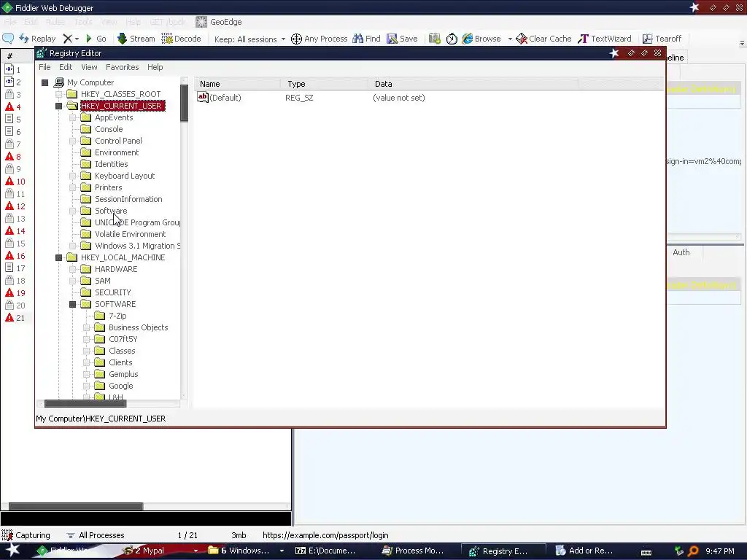747x560 pixels.
Task: Collapse HKLM SOFTWARE node
Action: (72, 304)
